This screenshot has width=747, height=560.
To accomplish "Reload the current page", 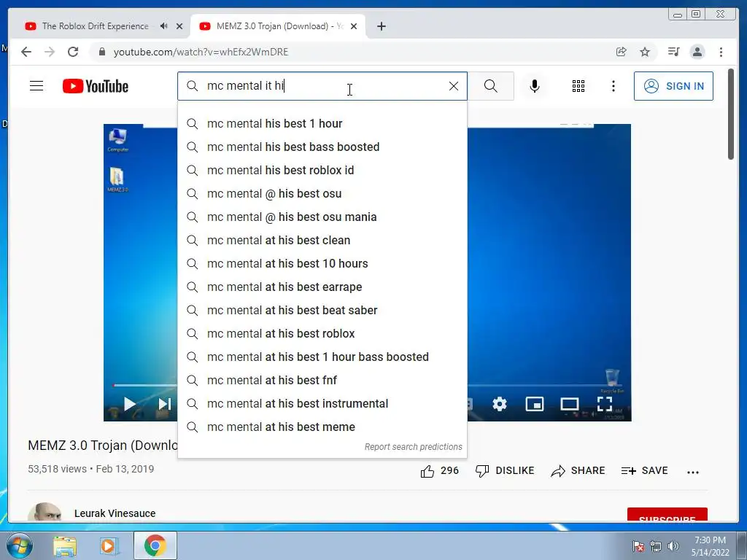I will pyautogui.click(x=73, y=52).
